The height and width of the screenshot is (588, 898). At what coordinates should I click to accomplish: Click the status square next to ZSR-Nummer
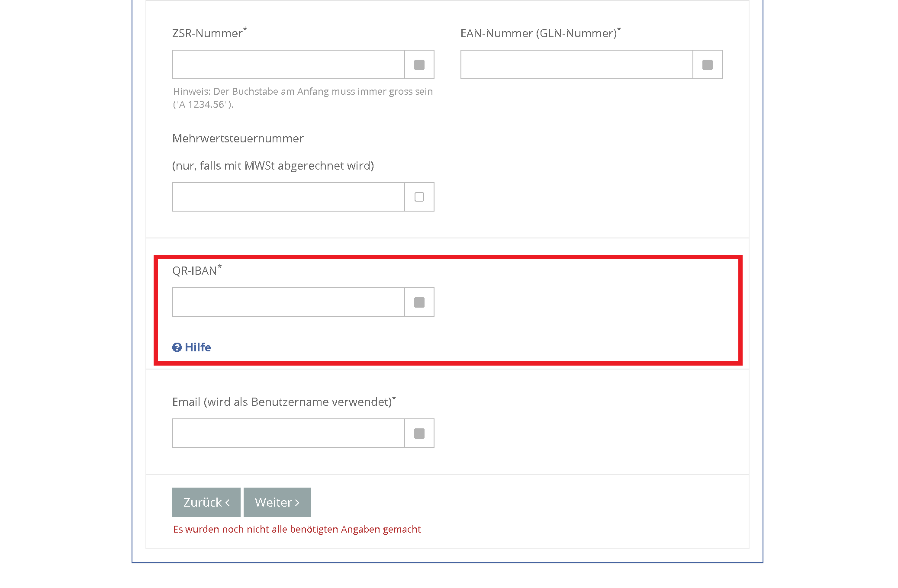tap(419, 65)
